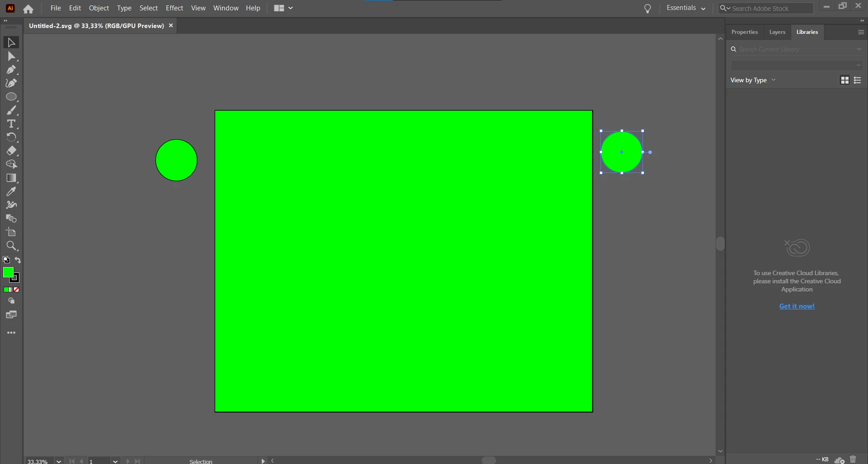Select the Pen tool
The image size is (868, 464).
click(x=11, y=70)
